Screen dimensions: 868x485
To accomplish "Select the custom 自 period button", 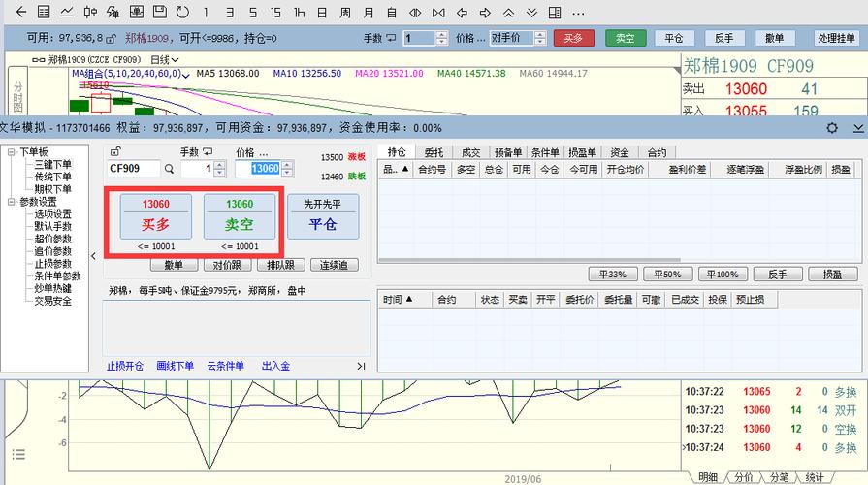I will coord(392,13).
